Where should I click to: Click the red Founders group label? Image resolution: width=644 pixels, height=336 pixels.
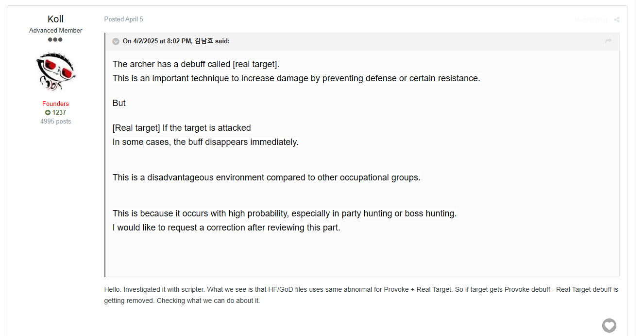click(55, 104)
